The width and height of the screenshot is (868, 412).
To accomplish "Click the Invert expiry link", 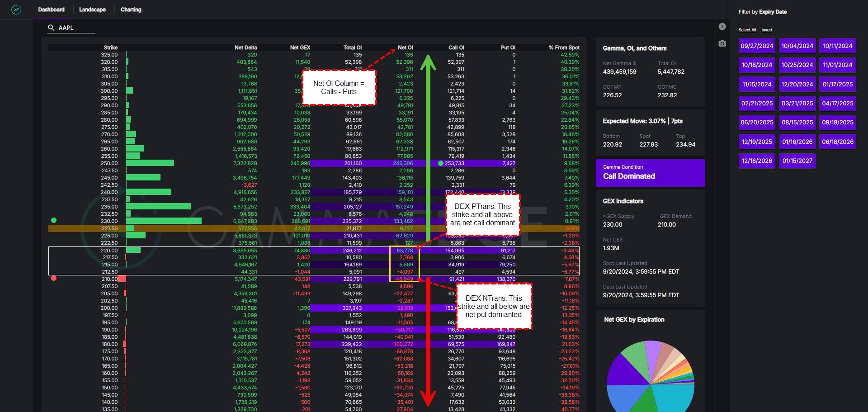I will 767,30.
